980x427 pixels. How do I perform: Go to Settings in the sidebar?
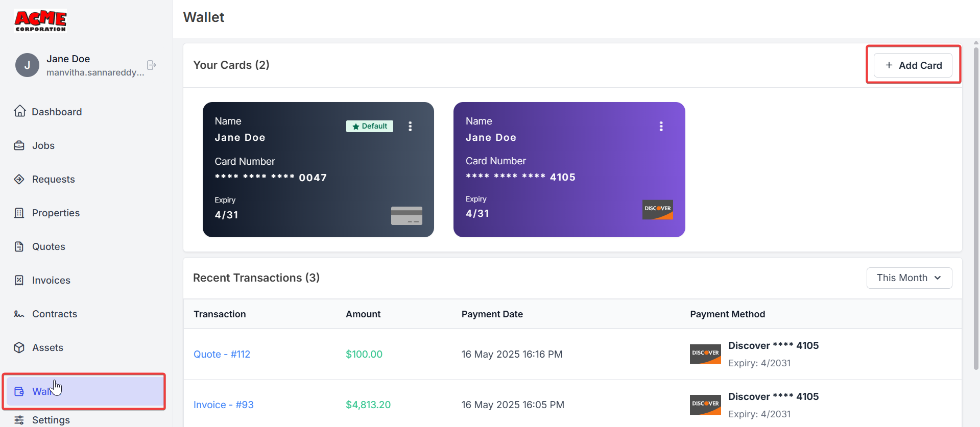click(x=51, y=420)
